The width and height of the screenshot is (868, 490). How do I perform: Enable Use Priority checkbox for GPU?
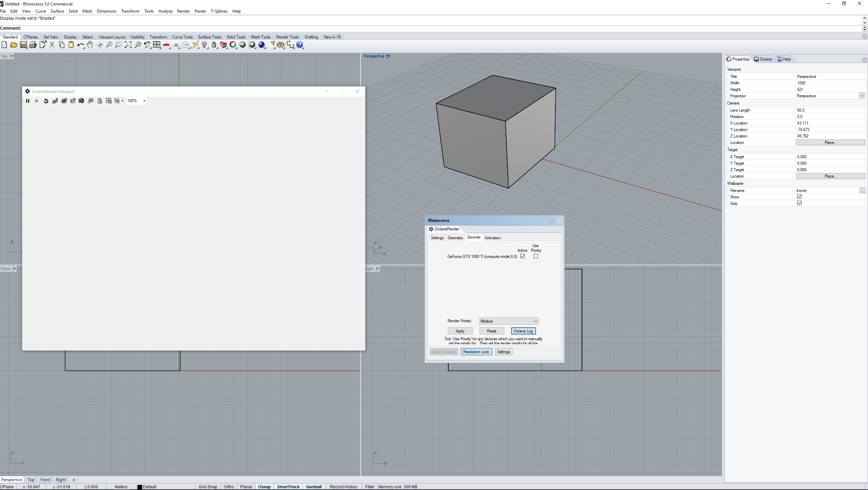(536, 256)
